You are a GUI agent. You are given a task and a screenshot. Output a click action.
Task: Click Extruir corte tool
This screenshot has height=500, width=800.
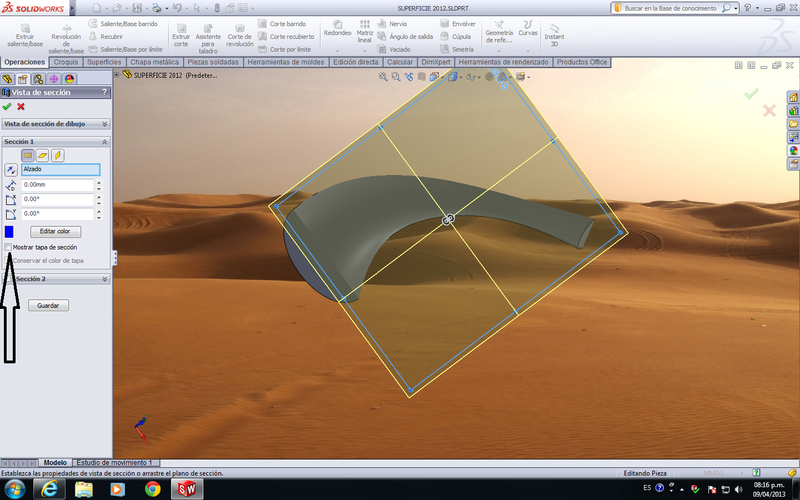181,35
